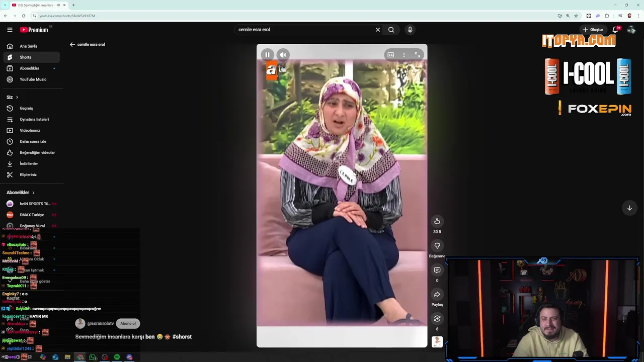Toggle subtitles on the Shorts player
The width and height of the screenshot is (644, 362).
pyautogui.click(x=390, y=55)
